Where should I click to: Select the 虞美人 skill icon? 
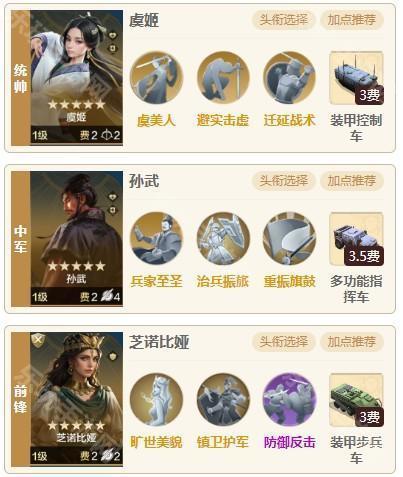(156, 78)
